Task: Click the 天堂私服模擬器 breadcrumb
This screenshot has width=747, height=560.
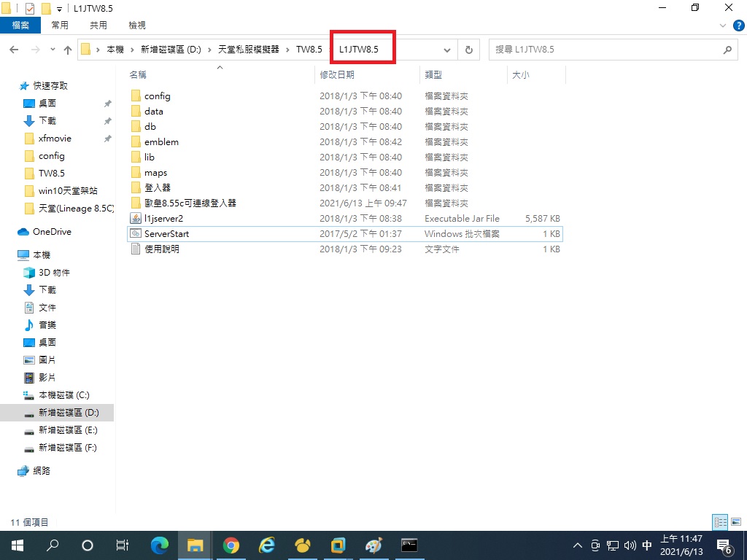Action: click(x=249, y=50)
